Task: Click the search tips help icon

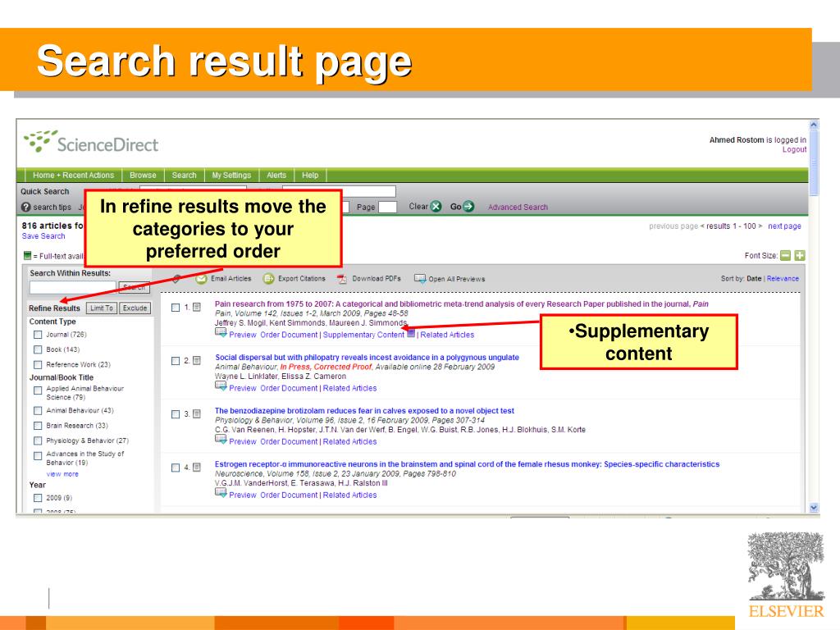Action: tap(25, 207)
